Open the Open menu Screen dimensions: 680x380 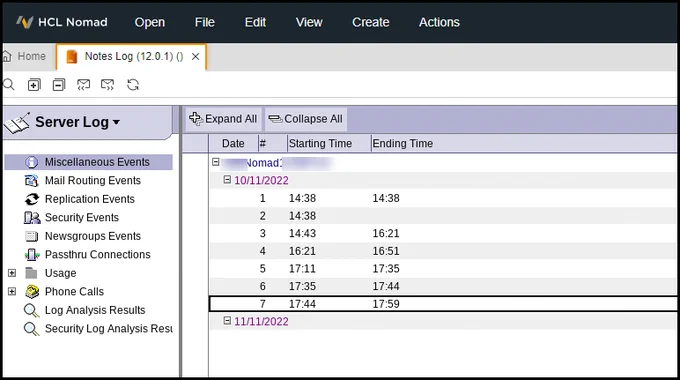point(150,22)
